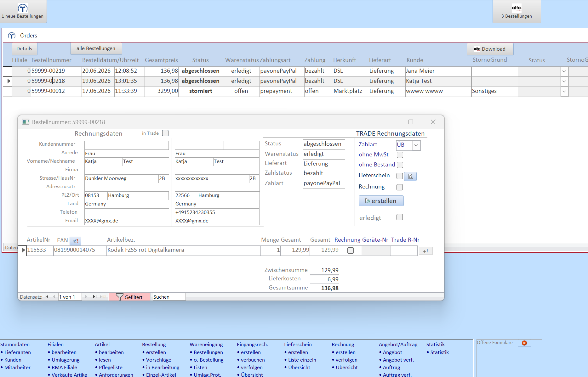Click the record number field 1 von 1

pyautogui.click(x=70, y=297)
